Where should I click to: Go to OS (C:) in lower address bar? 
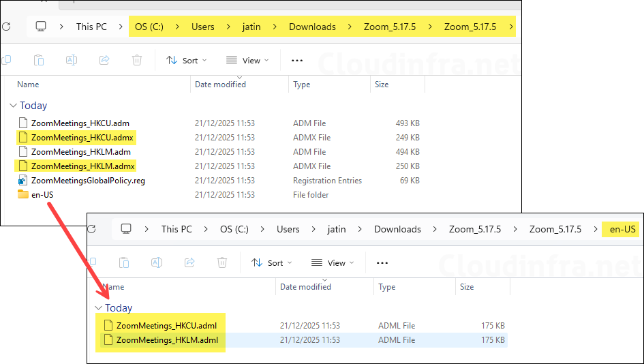(x=234, y=229)
